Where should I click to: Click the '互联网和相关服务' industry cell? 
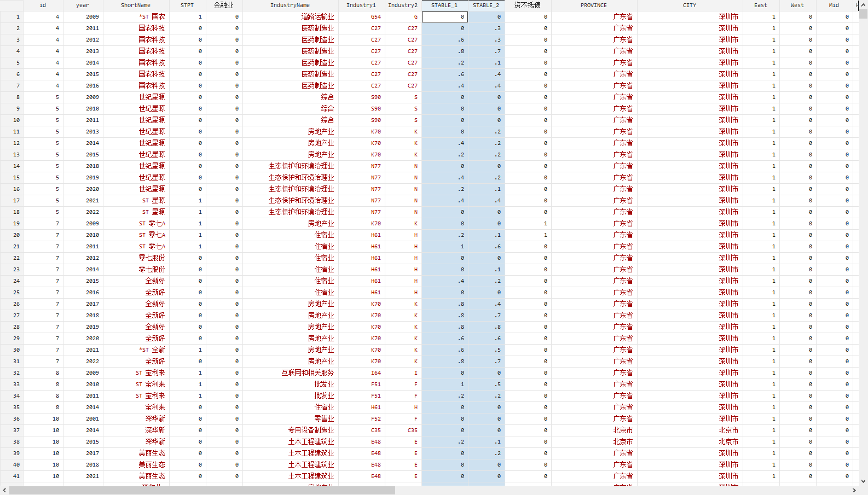290,373
